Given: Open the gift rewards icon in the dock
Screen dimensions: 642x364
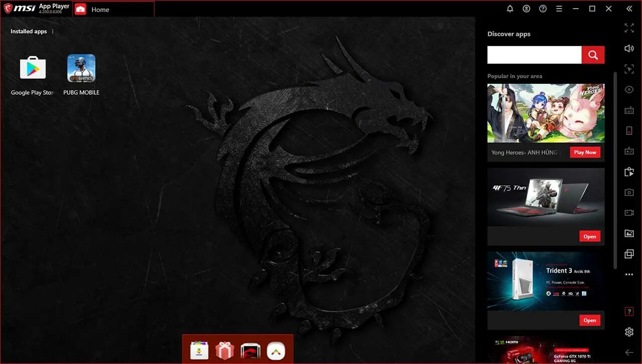Looking at the screenshot, I should click(x=224, y=349).
